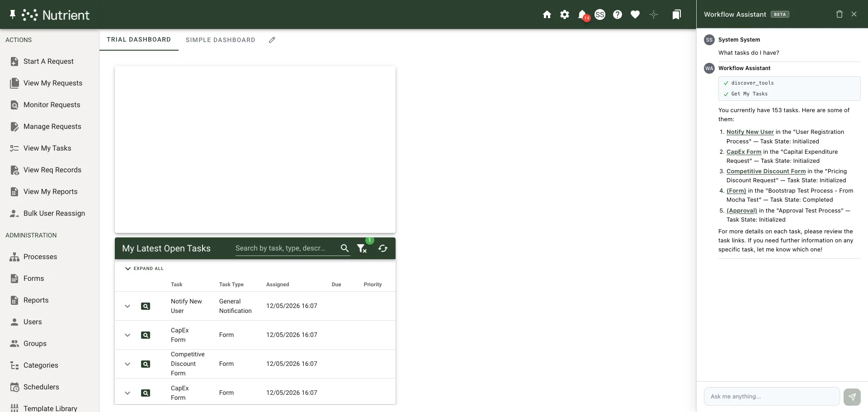View details of Notify New User task
This screenshot has width=868, height=412.
click(146, 306)
